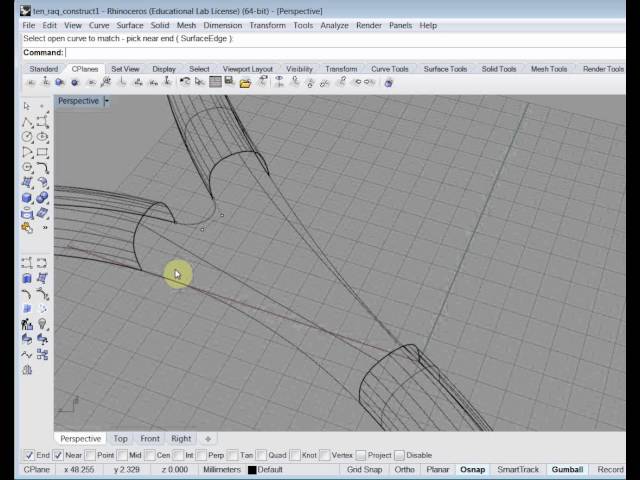Toggle Ortho mode in status bar

pos(404,469)
